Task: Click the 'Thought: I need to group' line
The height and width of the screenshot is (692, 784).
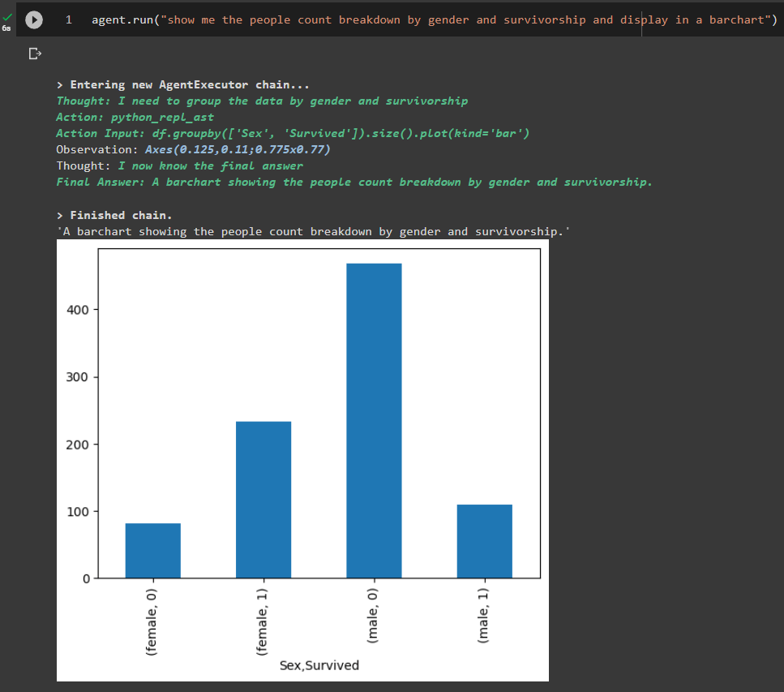Action: coord(261,101)
